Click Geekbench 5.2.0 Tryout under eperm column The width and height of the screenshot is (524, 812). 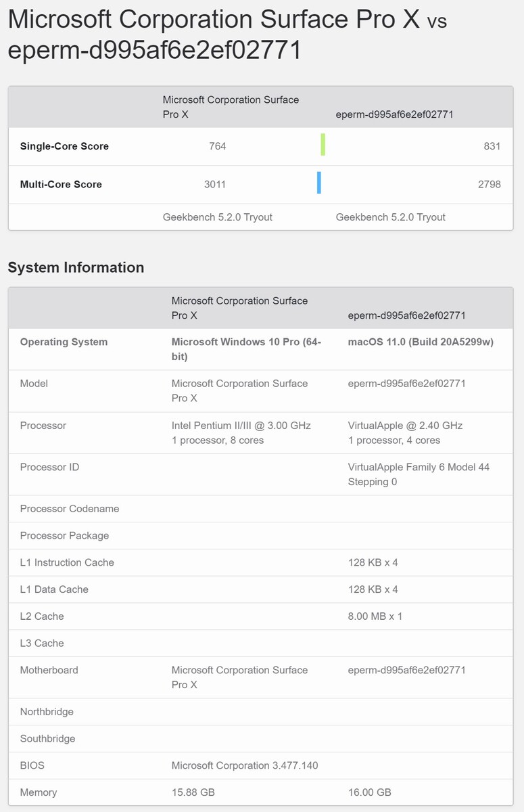point(391,217)
